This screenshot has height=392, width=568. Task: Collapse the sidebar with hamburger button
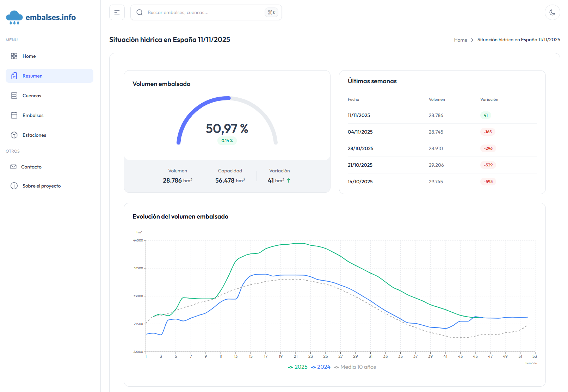pyautogui.click(x=117, y=12)
